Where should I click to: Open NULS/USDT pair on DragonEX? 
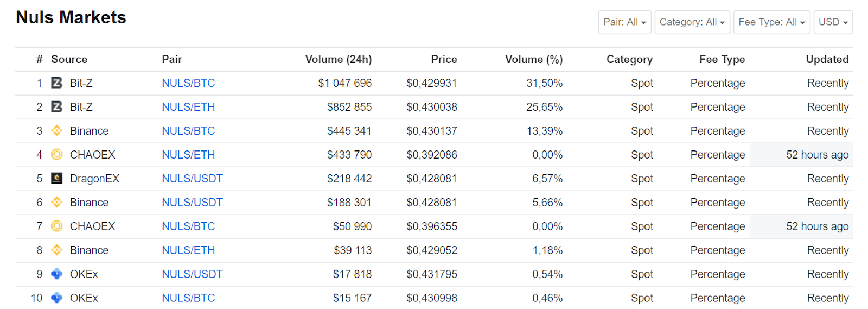192,179
